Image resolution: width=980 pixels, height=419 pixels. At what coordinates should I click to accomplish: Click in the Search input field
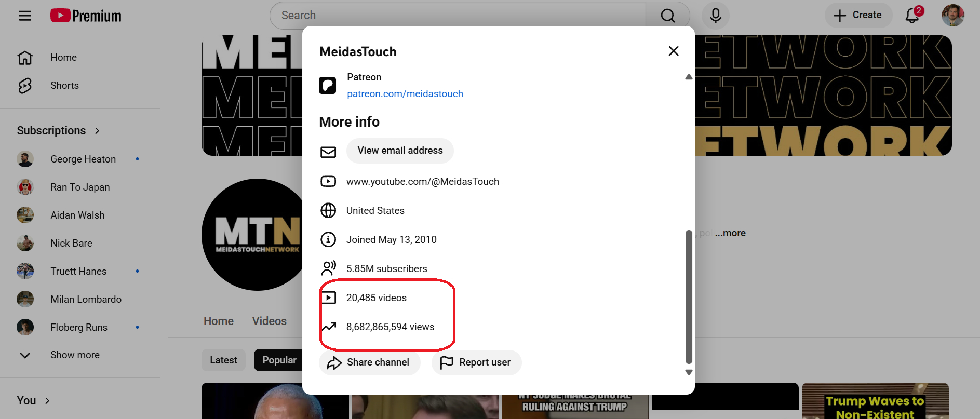[x=457, y=16]
